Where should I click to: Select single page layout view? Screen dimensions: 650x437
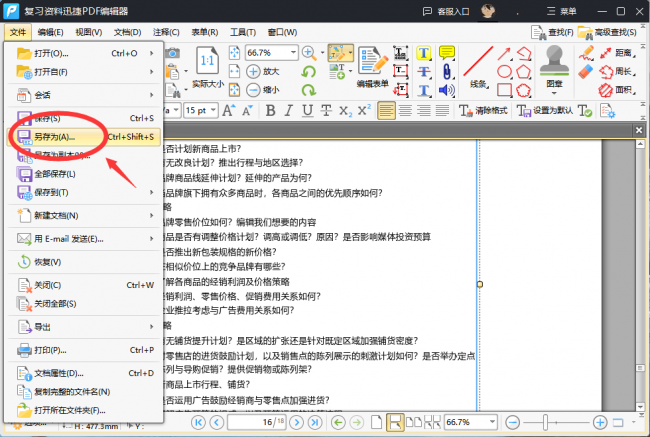click(376, 422)
